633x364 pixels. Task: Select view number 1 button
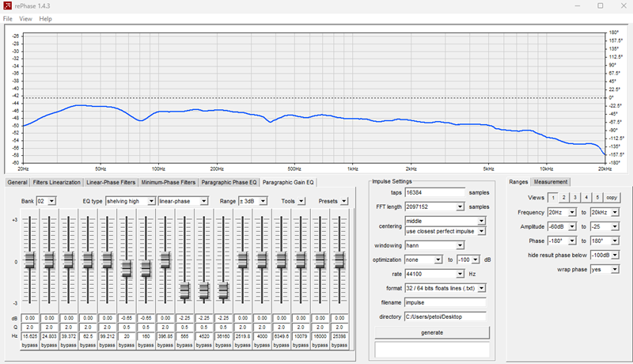click(553, 198)
